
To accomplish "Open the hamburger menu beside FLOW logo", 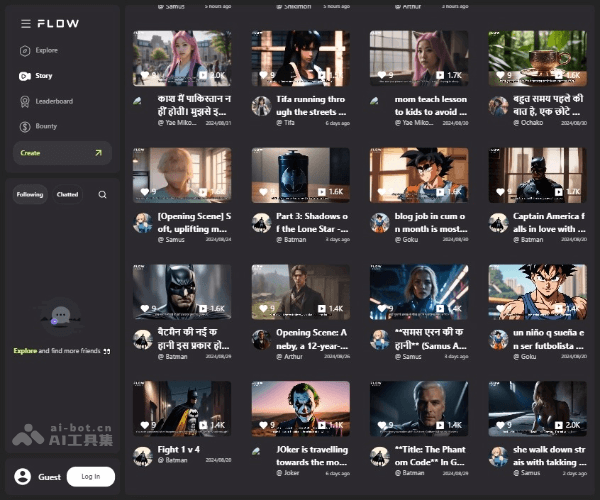I will [26, 23].
